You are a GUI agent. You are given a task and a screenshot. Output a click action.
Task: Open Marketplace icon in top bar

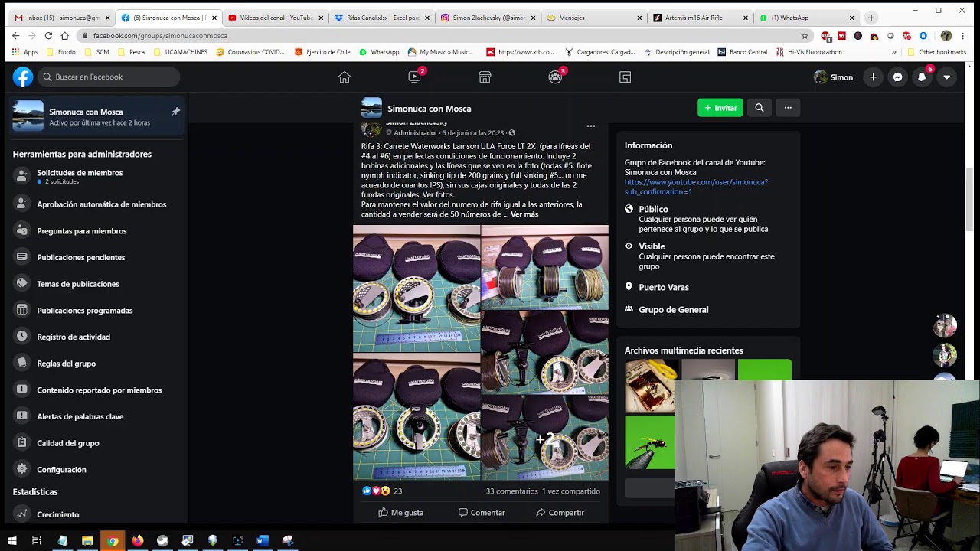485,77
